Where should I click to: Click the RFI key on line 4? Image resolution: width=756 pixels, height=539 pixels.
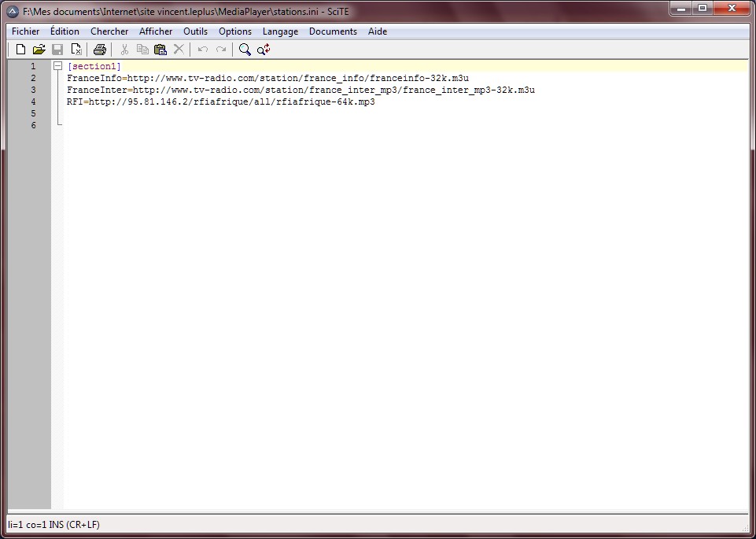[75, 102]
